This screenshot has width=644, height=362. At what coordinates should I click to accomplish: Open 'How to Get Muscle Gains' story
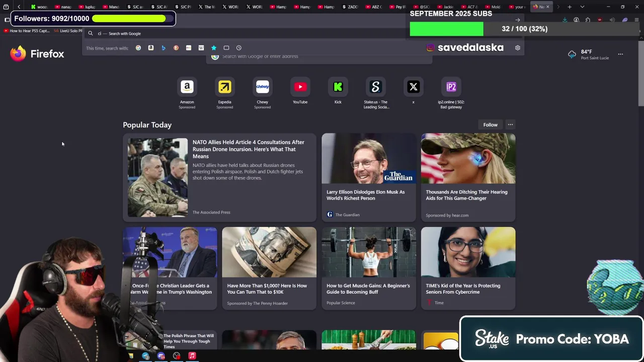[369, 268]
